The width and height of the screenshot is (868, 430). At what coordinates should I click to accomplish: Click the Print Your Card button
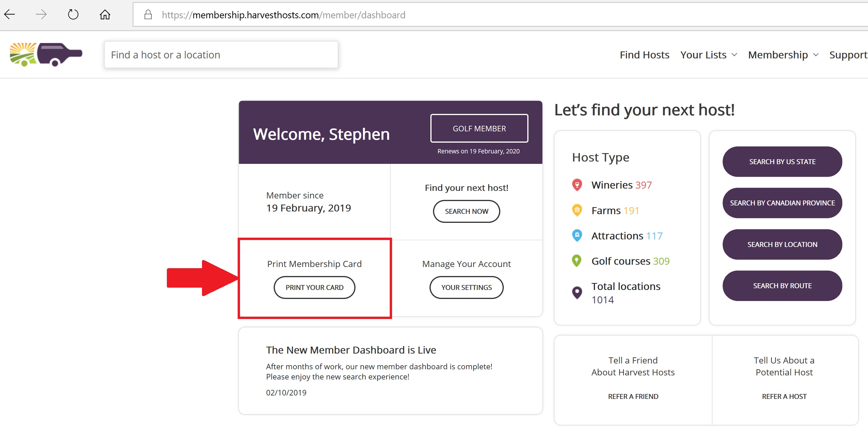(314, 287)
